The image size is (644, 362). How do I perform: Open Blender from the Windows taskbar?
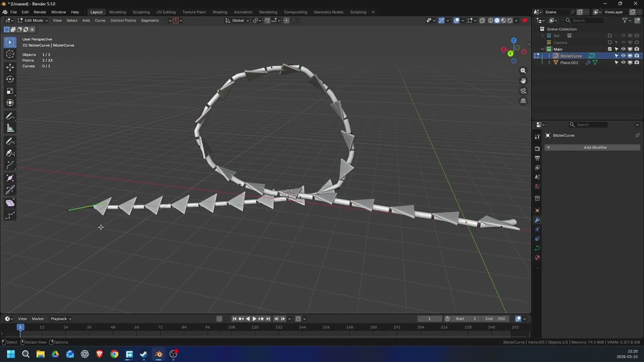[158, 354]
